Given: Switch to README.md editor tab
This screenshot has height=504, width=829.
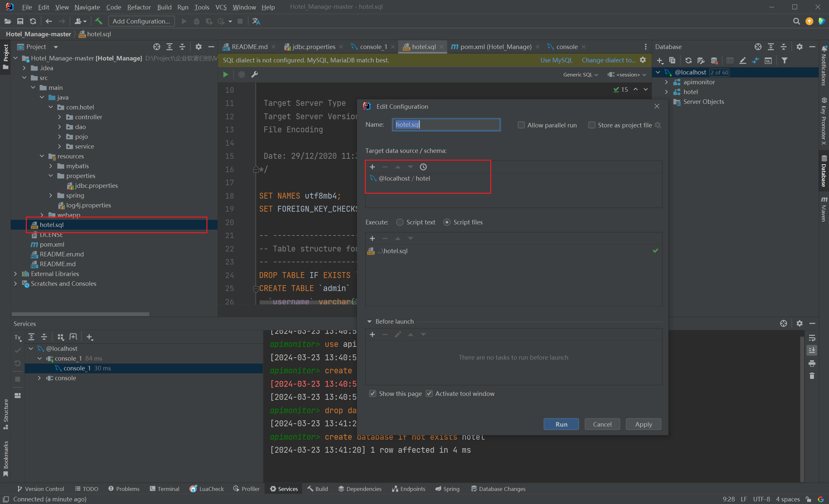Looking at the screenshot, I should (x=249, y=47).
